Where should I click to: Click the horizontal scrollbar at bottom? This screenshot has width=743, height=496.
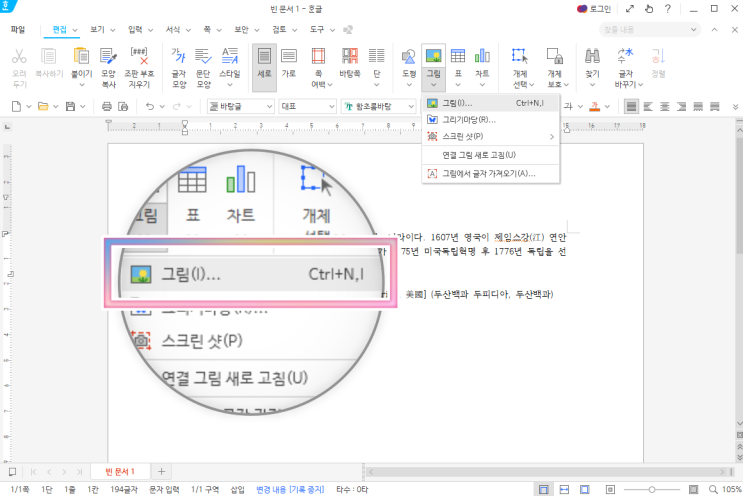[x=546, y=472]
